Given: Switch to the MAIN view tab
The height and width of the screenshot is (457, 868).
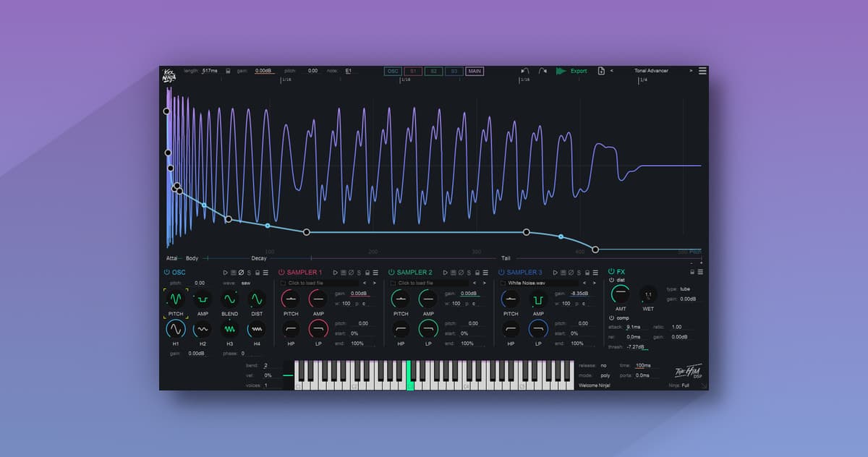Looking at the screenshot, I should click(475, 71).
